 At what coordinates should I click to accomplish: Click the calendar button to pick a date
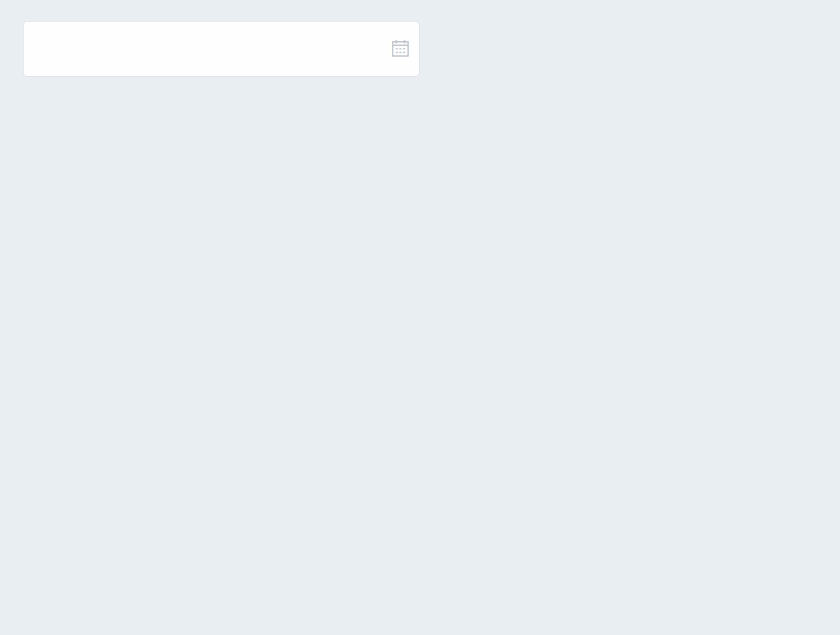coord(400,49)
